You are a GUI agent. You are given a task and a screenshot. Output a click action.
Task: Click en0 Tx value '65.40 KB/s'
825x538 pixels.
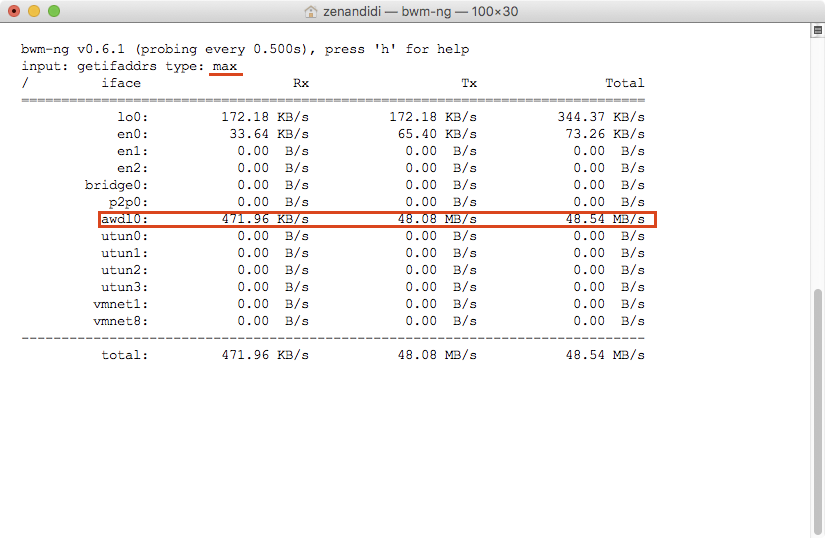click(437, 134)
